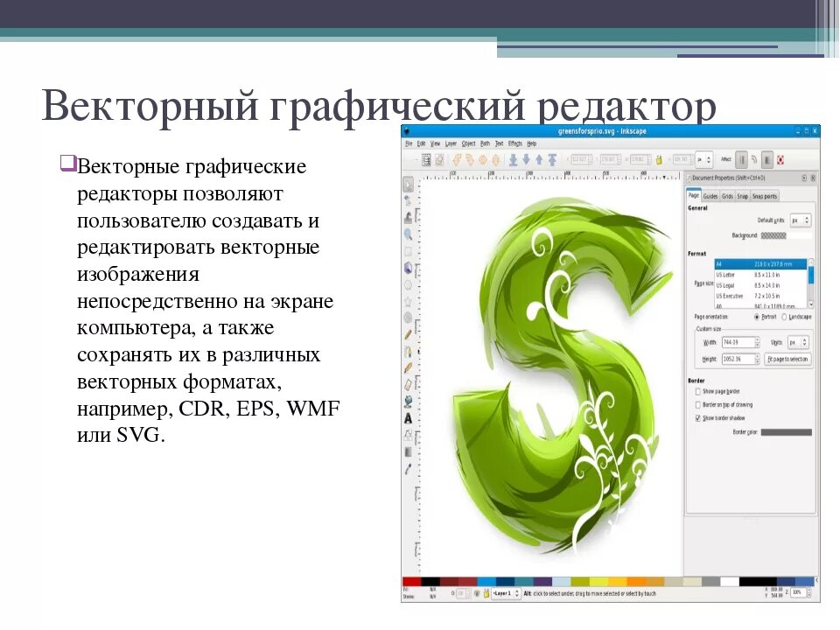Click the Width value field
The height and width of the screenshot is (630, 840).
[x=737, y=342]
